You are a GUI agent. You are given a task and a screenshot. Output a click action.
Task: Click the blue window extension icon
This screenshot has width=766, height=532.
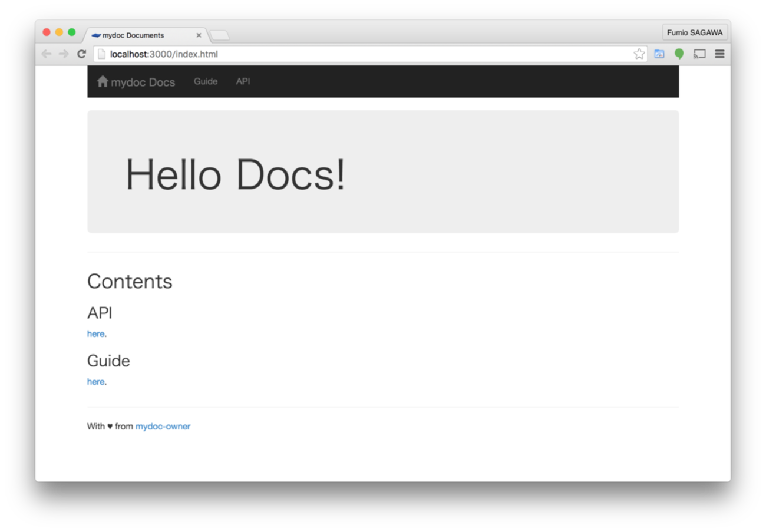[659, 54]
